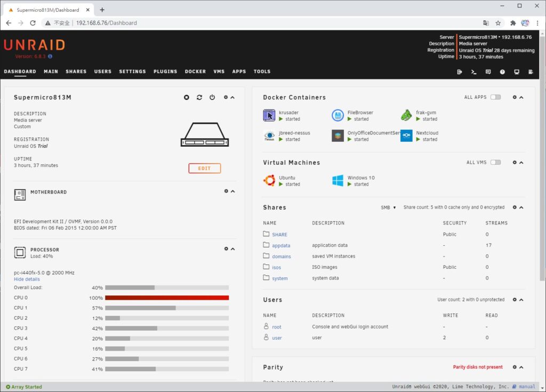Viewport: 546px width, 392px height.
Task: Click the EDIT button
Action: [x=204, y=168]
